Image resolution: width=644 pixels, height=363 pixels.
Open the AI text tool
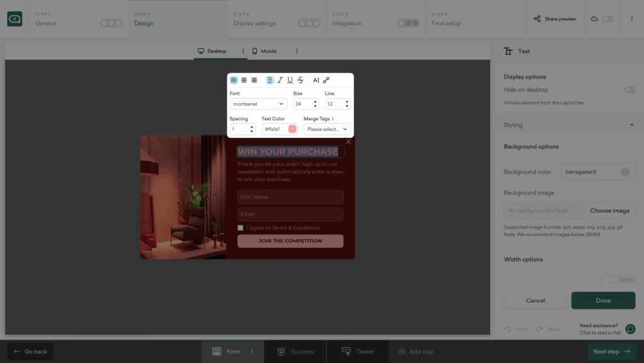tap(316, 80)
